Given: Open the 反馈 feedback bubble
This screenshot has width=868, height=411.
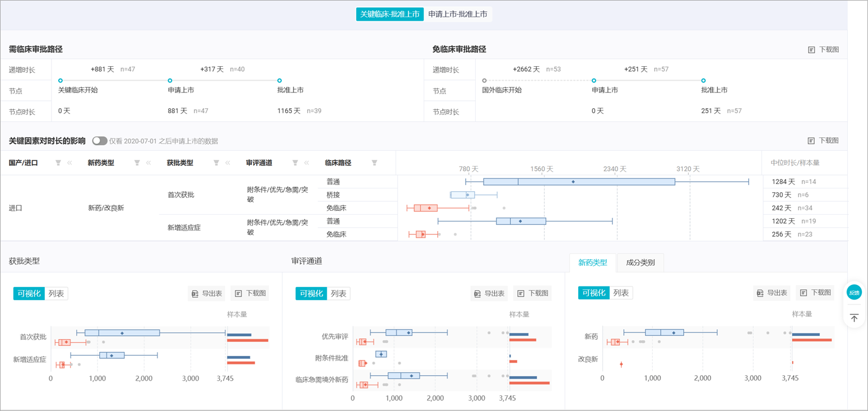Looking at the screenshot, I should pyautogui.click(x=854, y=292).
